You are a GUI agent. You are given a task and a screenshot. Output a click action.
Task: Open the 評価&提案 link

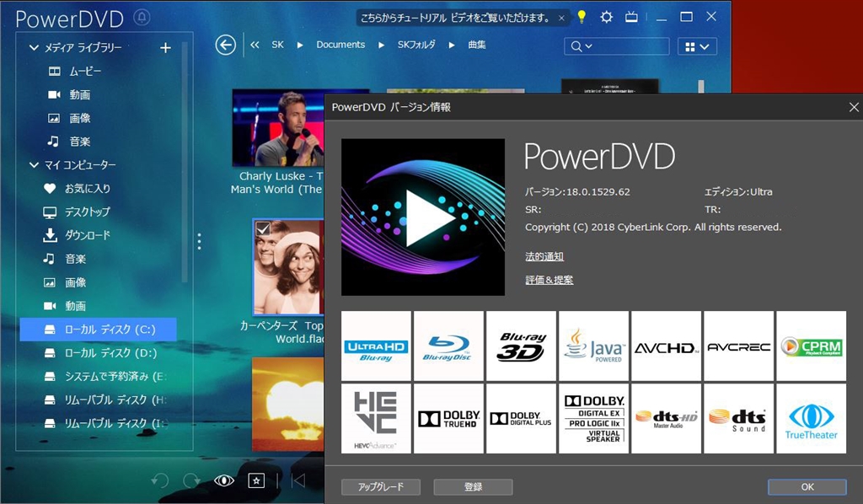point(549,280)
